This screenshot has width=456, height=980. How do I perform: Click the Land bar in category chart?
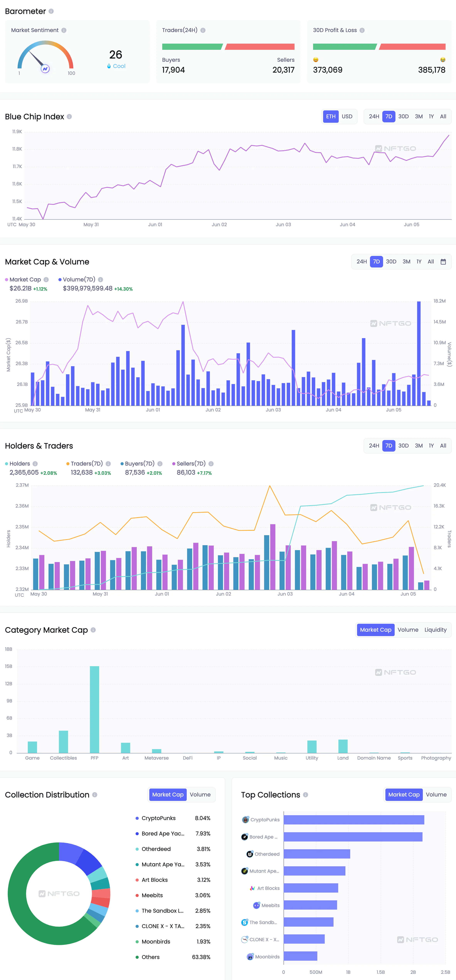(x=343, y=746)
